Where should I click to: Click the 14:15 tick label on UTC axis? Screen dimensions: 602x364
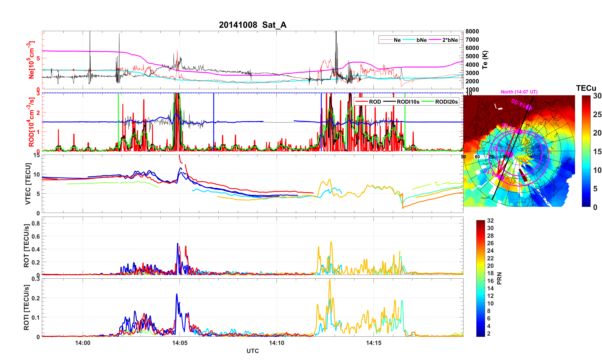tap(373, 343)
